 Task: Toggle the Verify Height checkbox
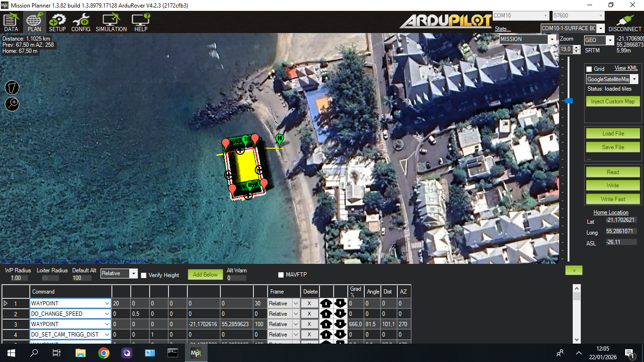point(144,275)
